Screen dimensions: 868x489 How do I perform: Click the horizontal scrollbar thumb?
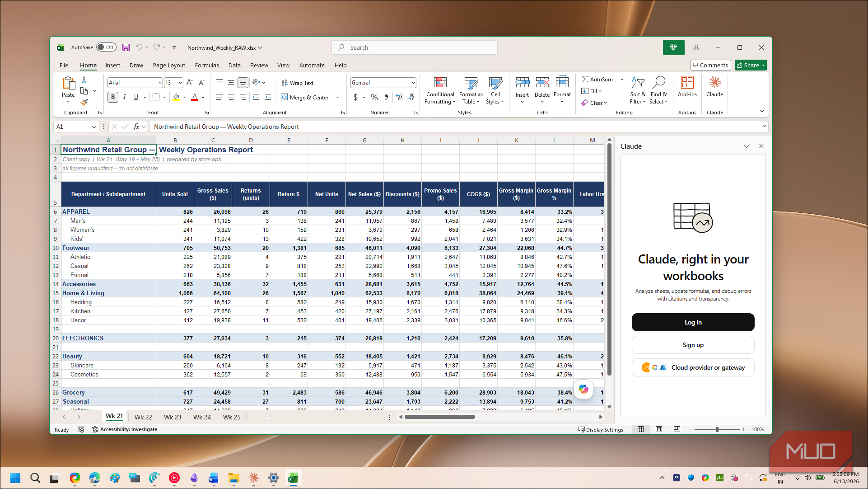click(x=440, y=417)
